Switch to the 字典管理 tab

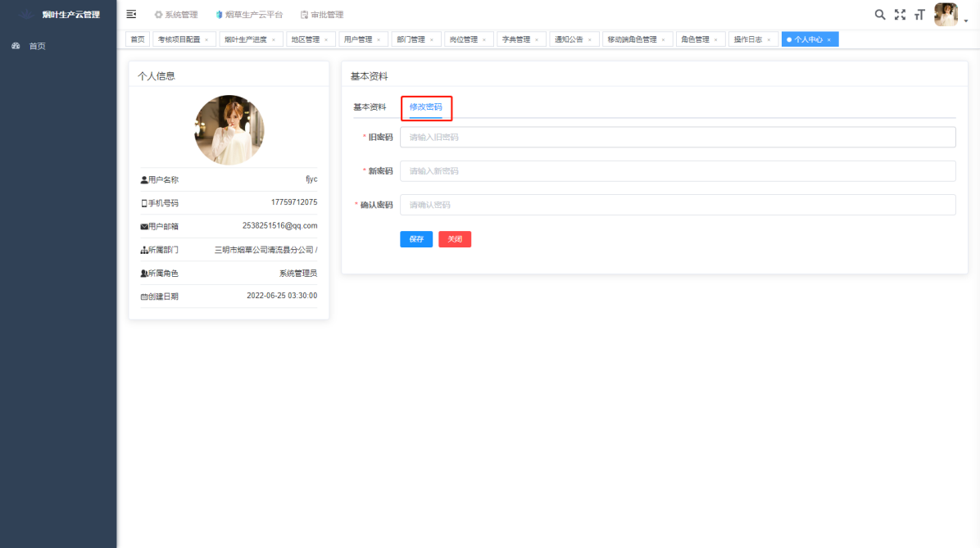[515, 39]
